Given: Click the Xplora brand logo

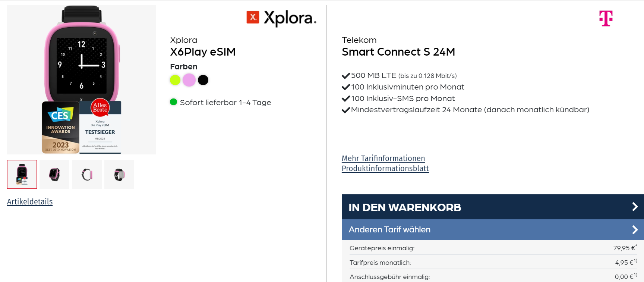Looking at the screenshot, I should pos(282,18).
